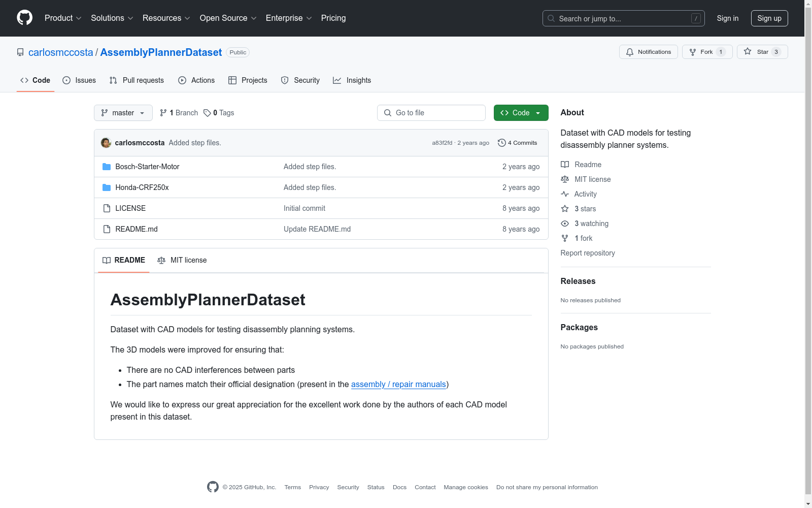Click the scale icon beside MIT license in About
812x508 pixels.
tap(565, 179)
